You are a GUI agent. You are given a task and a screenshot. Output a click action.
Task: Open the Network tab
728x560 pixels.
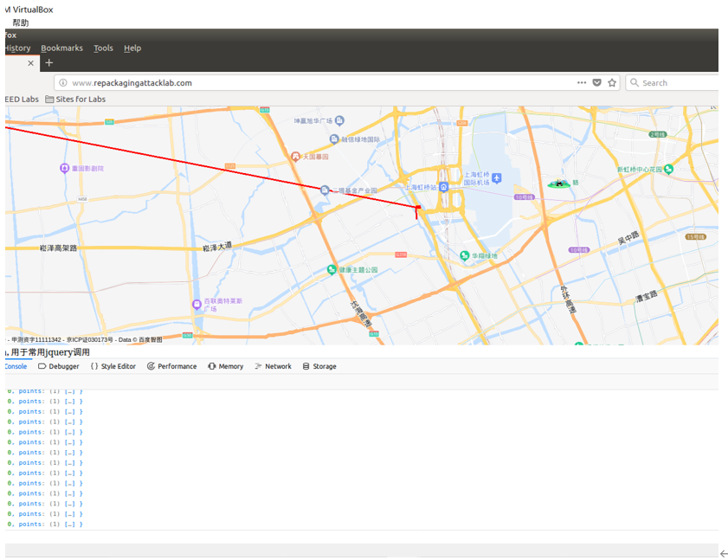click(273, 366)
